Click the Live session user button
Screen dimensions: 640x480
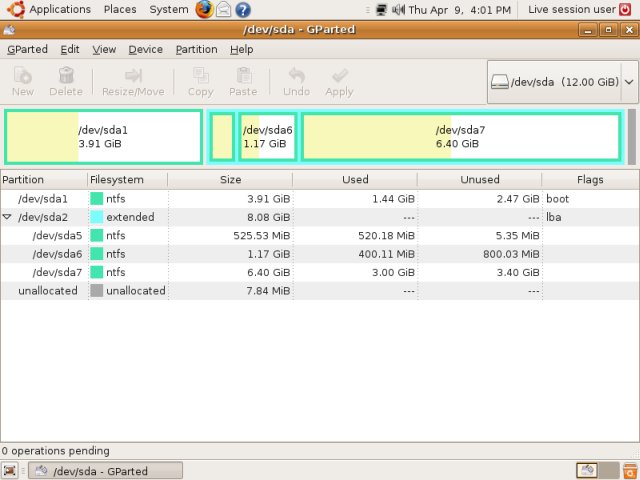pyautogui.click(x=571, y=9)
